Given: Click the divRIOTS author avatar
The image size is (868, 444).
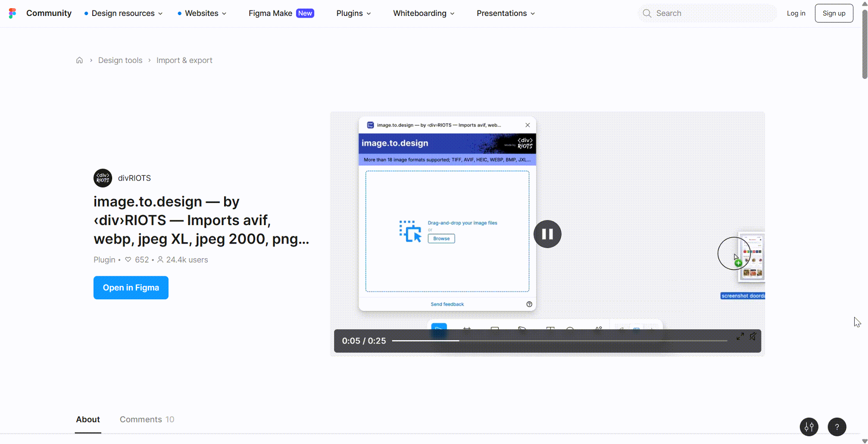Looking at the screenshot, I should pos(103,178).
